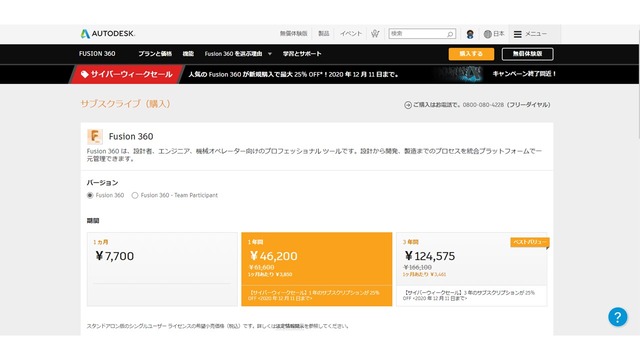Open the shopping cart icon
Viewport: 640px width, 360px height.
[x=375, y=33]
